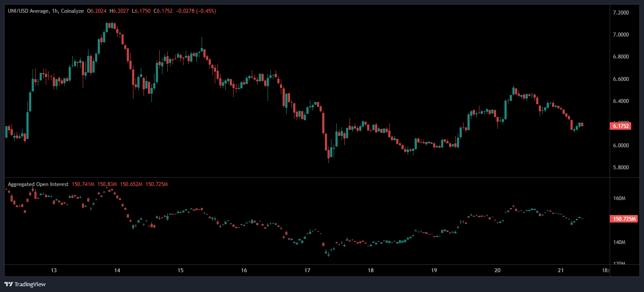The image size is (644, 292).
Task: Click the -0.0278 (-0.45%) change value
Action: 196,11
